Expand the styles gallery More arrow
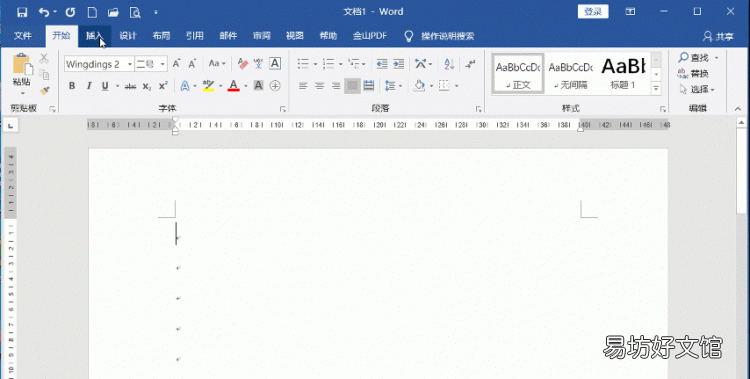This screenshot has width=750, height=379. pyautogui.click(x=656, y=88)
